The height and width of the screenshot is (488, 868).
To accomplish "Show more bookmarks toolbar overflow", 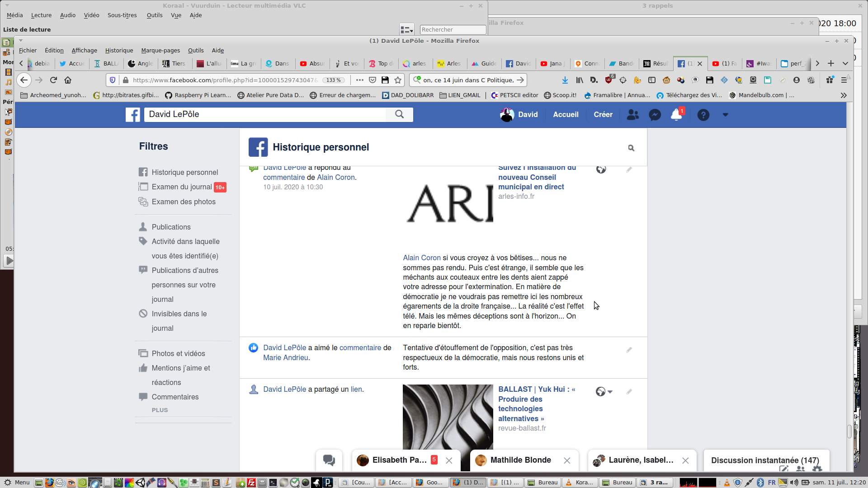I will tap(844, 95).
